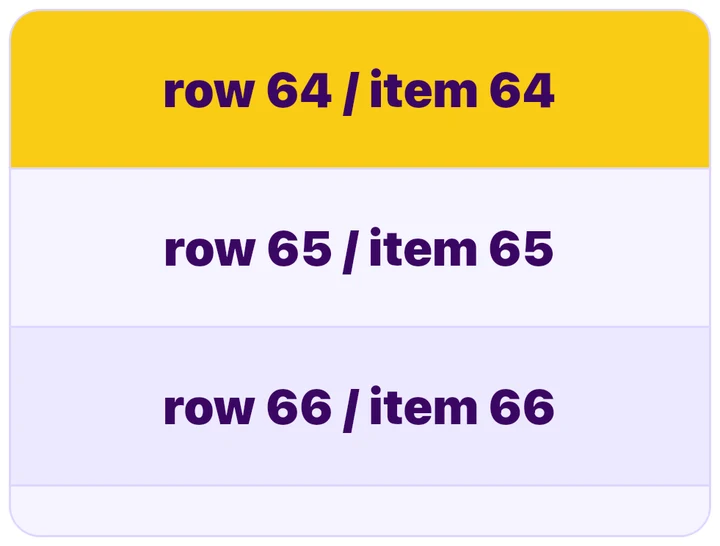Click the number 66 after "item"
Image resolution: width=720 pixels, height=546 pixels.
pos(522,407)
